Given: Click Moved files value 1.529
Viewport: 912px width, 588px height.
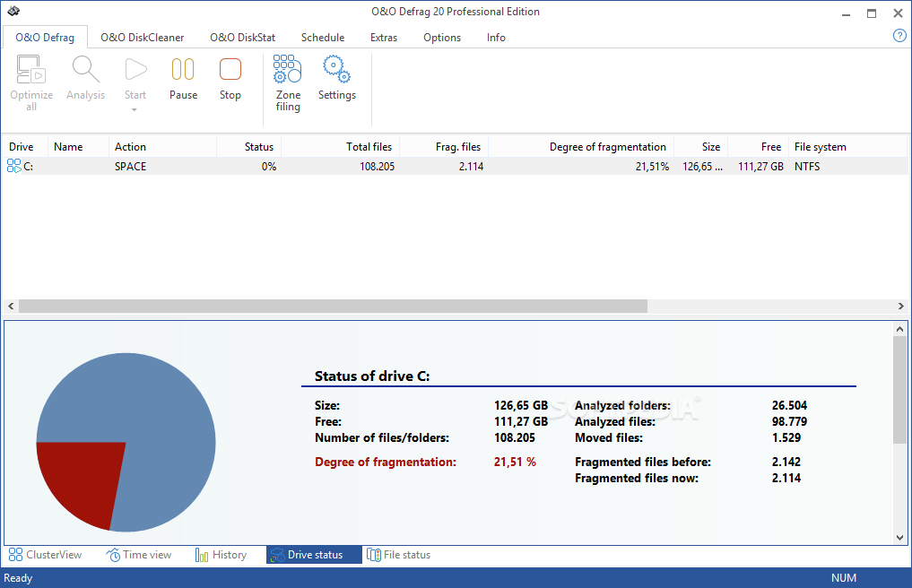Looking at the screenshot, I should click(786, 437).
